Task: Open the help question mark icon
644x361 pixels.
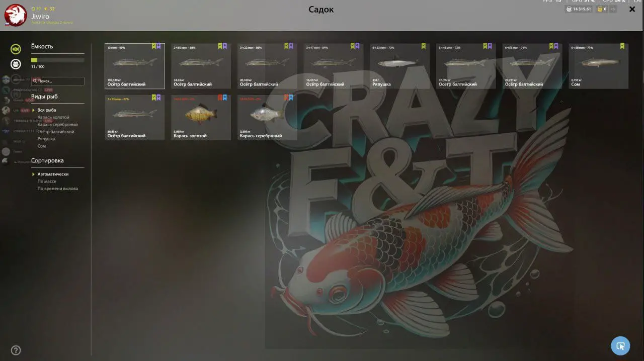Action: 16,350
